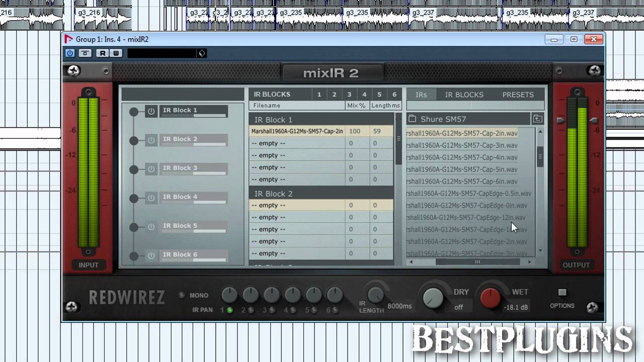Viewport: 644px width, 362px height.
Task: Switch to the IR BLOCKS browser tab
Action: [x=464, y=95]
